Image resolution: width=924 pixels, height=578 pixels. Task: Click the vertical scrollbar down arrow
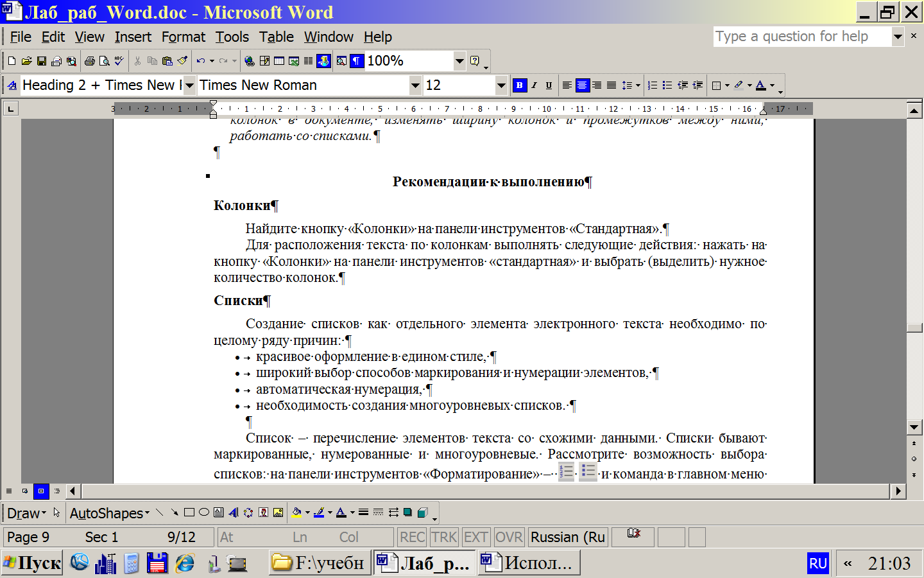pos(914,427)
